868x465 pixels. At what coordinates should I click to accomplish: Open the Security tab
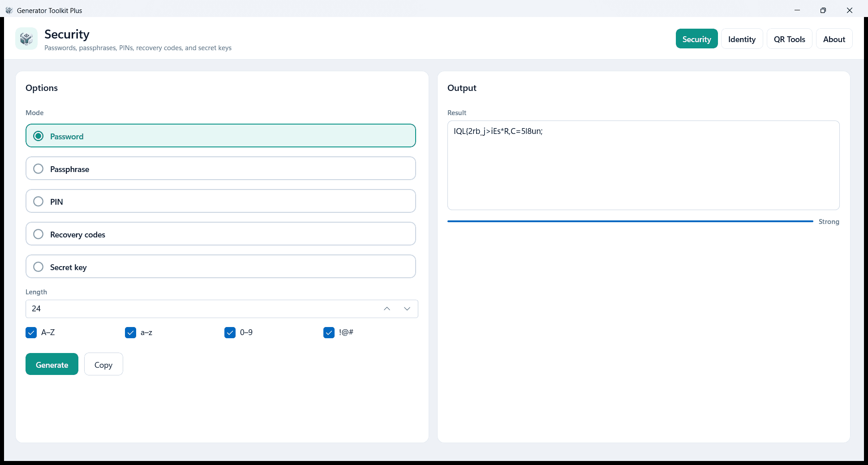click(696, 39)
